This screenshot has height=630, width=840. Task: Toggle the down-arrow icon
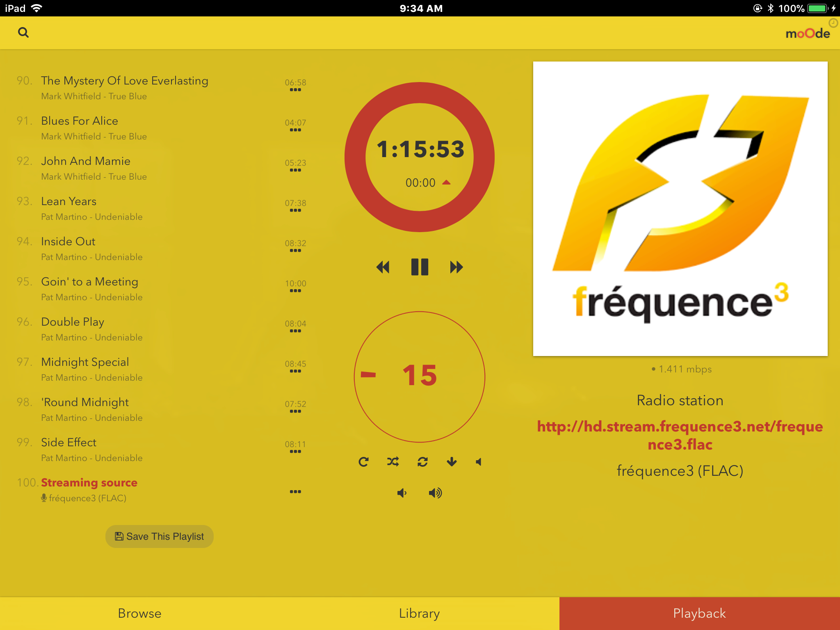pos(452,462)
